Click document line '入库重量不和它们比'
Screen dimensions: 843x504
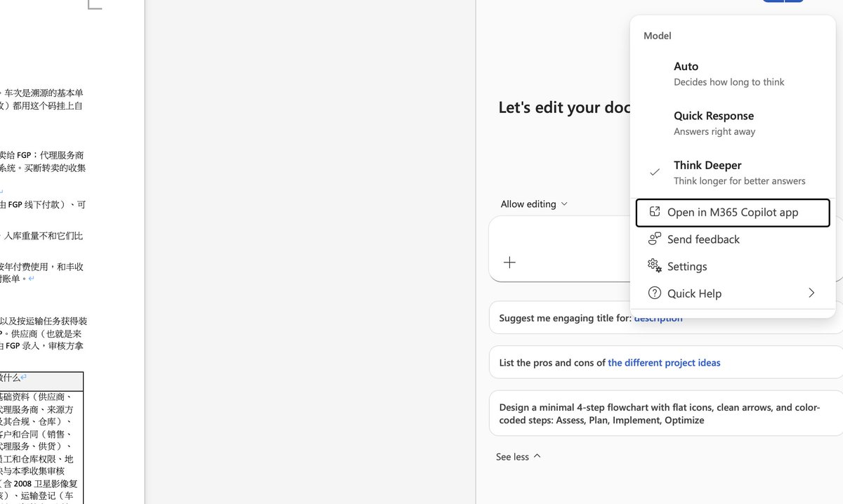point(43,236)
